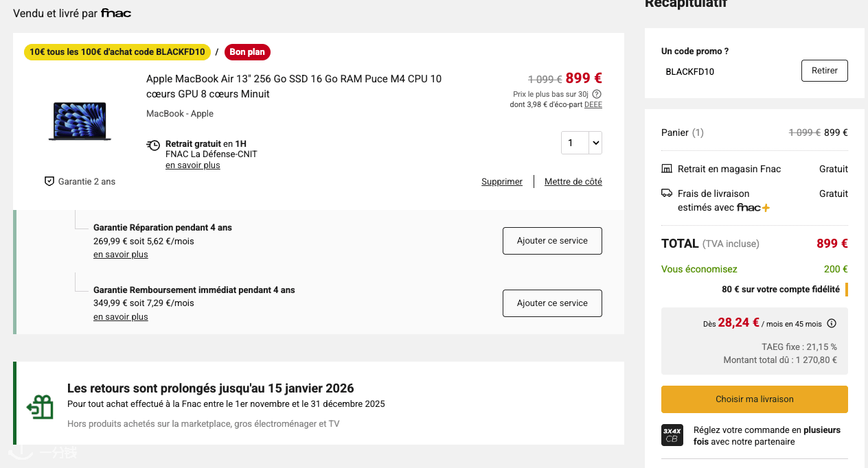This screenshot has height=468, width=868.
Task: Click Choisir ma livraison button
Action: tap(754, 399)
